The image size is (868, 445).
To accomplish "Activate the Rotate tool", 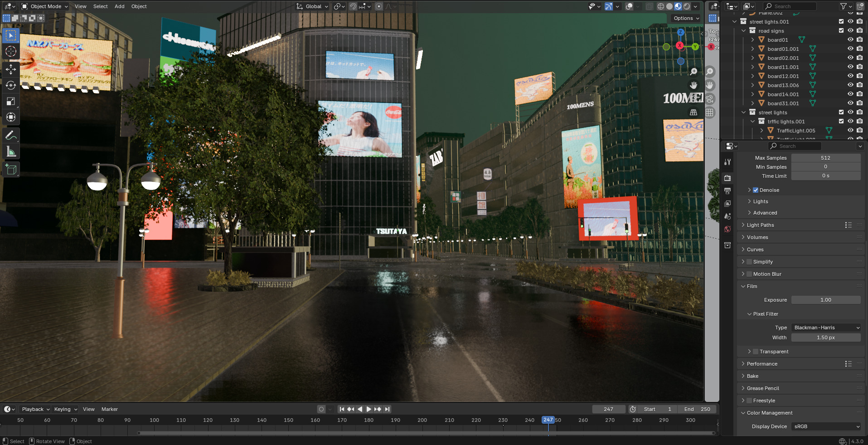I will [11, 85].
